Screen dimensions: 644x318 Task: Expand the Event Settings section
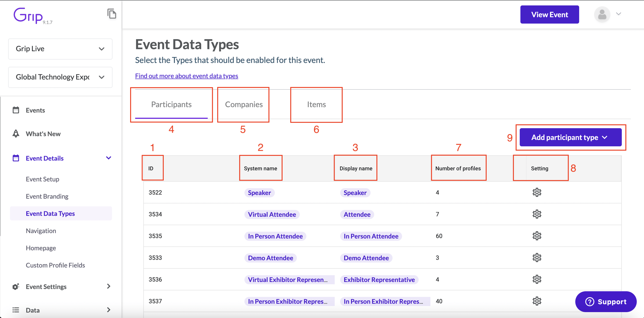pos(108,287)
